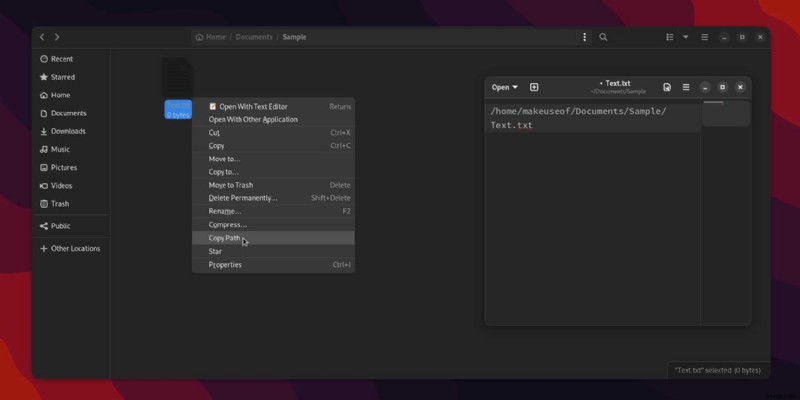
Task: Click the Downloads arrow icon
Action: [x=44, y=131]
